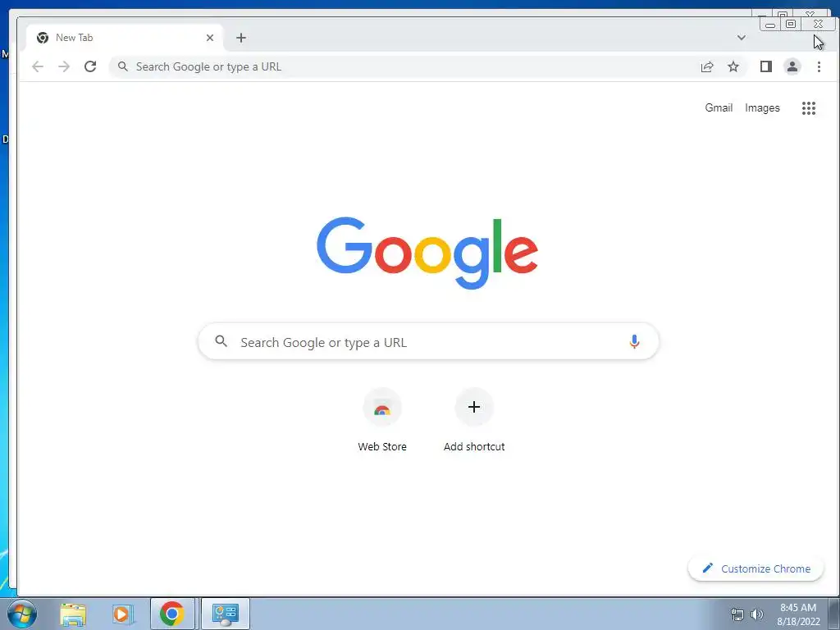This screenshot has height=630, width=840.
Task: Open Images link
Action: 762,107
